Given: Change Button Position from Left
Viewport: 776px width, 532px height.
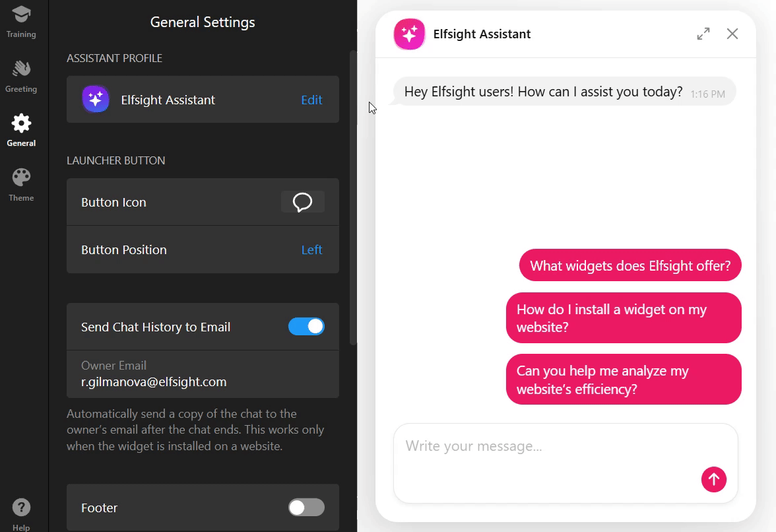Looking at the screenshot, I should [311, 250].
